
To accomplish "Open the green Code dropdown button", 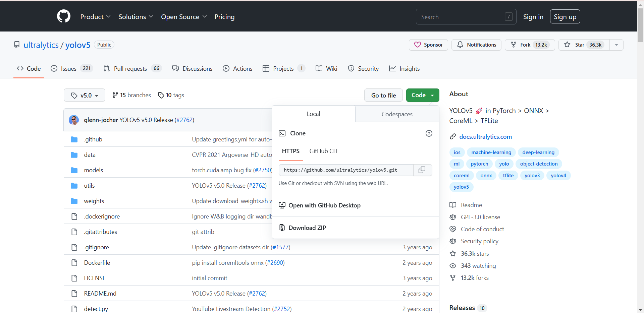I will [x=423, y=95].
